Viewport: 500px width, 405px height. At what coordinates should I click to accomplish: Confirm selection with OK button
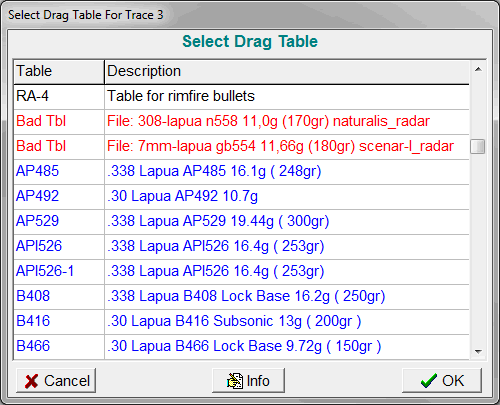click(x=442, y=380)
